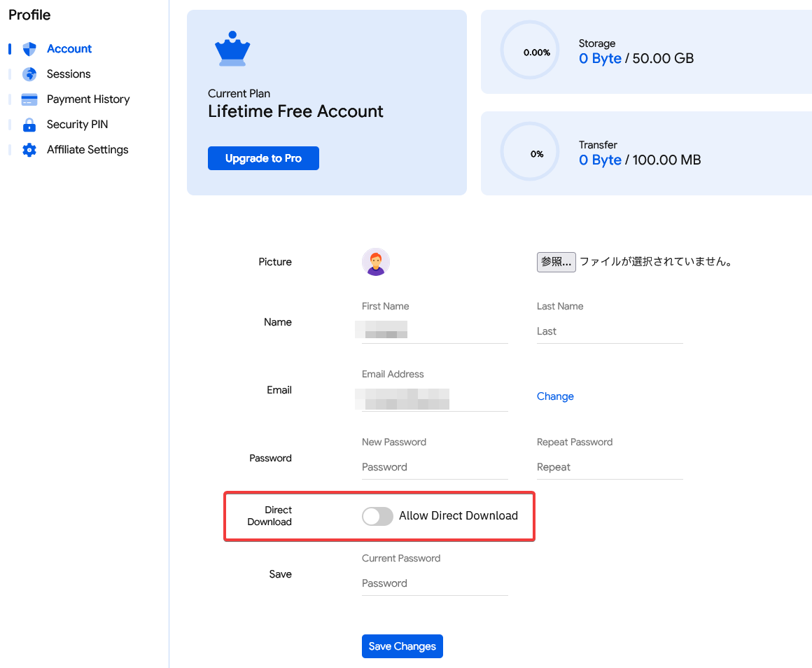Image resolution: width=812 pixels, height=668 pixels.
Task: Click the Sessions globe icon
Action: coord(29,74)
